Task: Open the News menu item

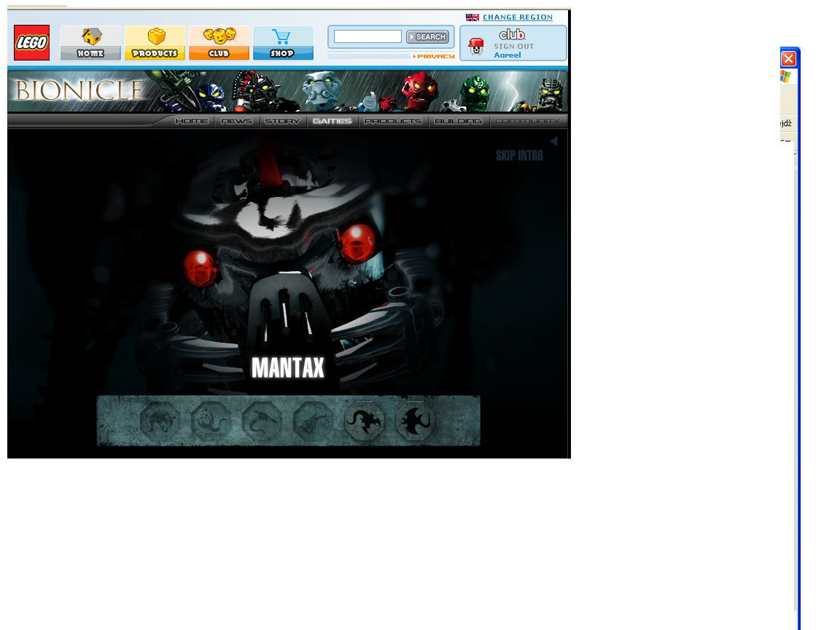Action: tap(237, 121)
